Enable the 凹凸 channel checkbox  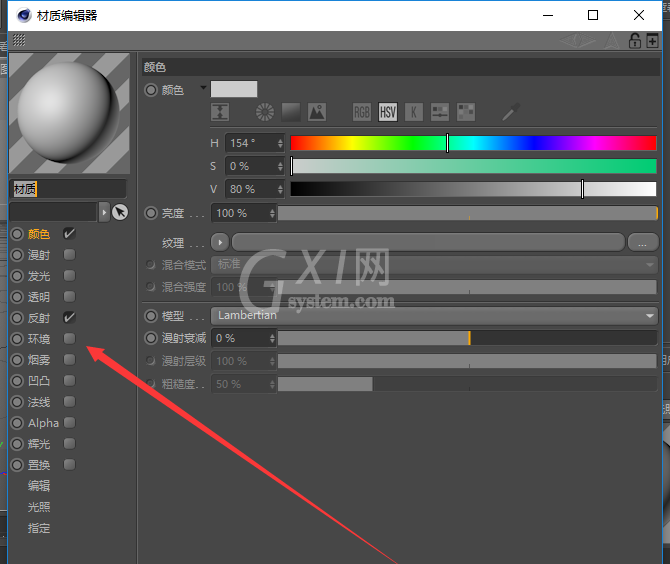tap(69, 380)
